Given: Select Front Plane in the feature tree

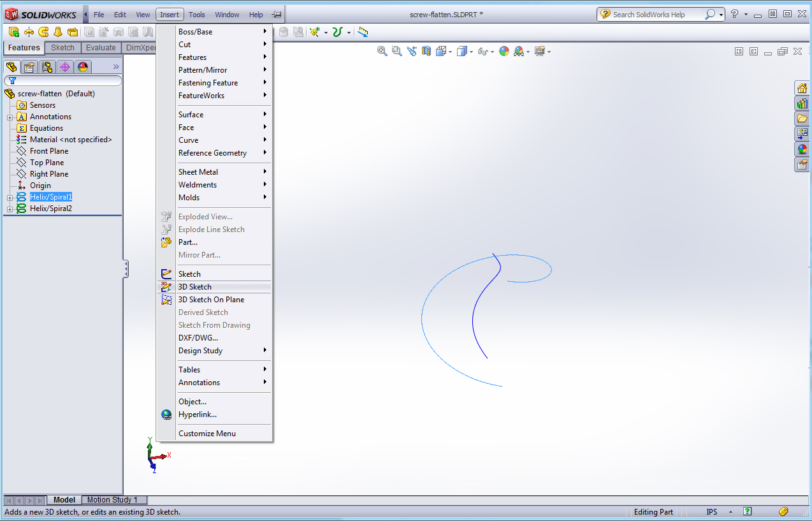Looking at the screenshot, I should tap(48, 151).
